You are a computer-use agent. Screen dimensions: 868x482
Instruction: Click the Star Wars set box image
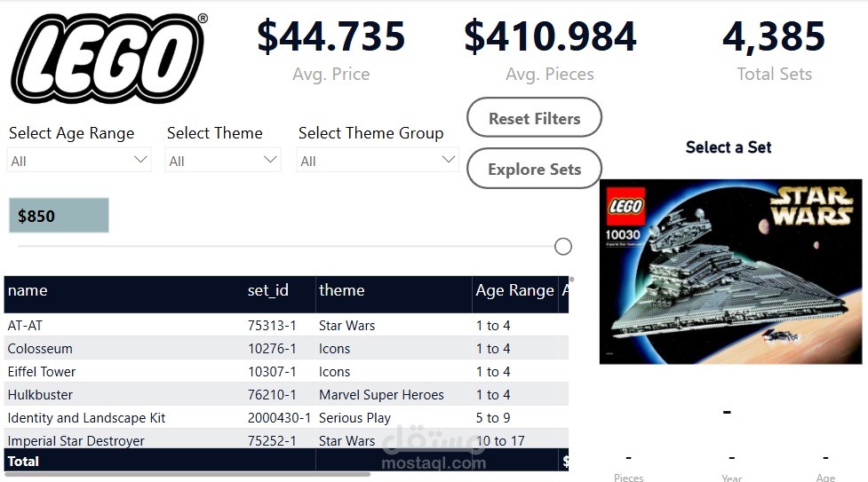(x=730, y=272)
